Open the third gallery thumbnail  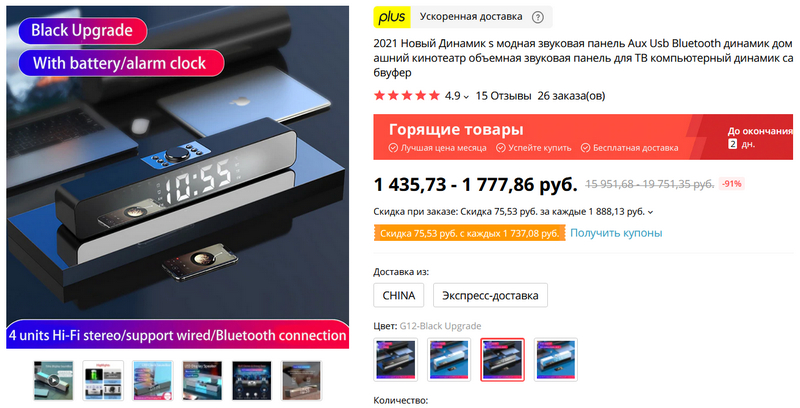tap(153, 380)
